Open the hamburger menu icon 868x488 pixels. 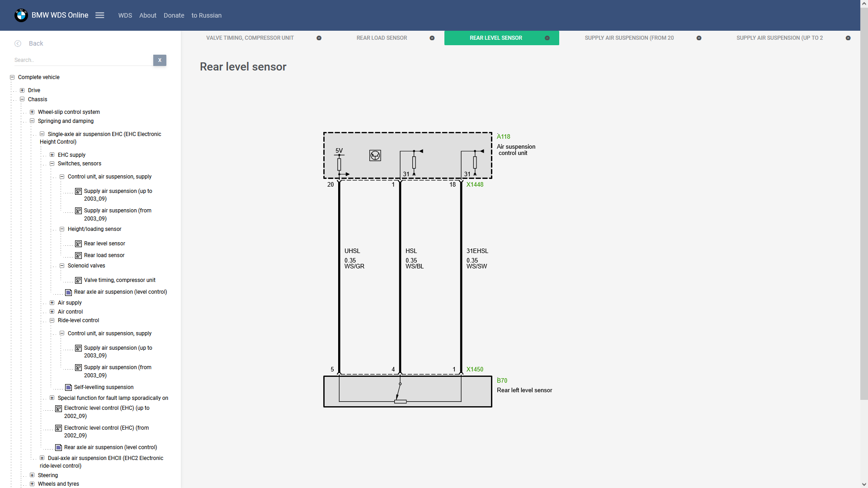point(100,15)
